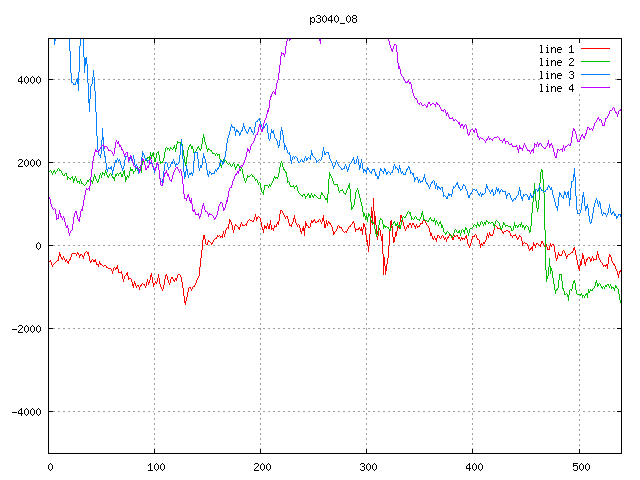640x480 pixels.
Task: Click the y-axis tick label 4000
Action: pyautogui.click(x=28, y=80)
